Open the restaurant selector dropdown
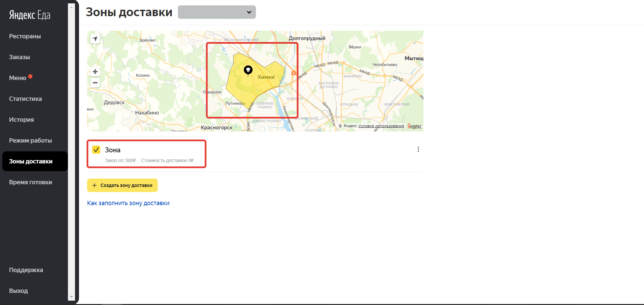The image size is (644, 305). [217, 12]
